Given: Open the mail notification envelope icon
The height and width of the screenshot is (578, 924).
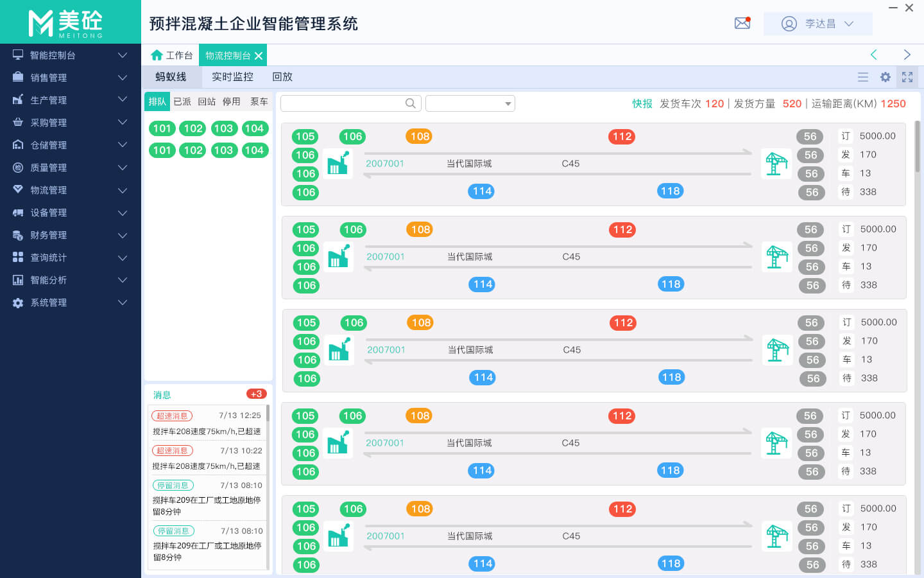Looking at the screenshot, I should (x=742, y=24).
